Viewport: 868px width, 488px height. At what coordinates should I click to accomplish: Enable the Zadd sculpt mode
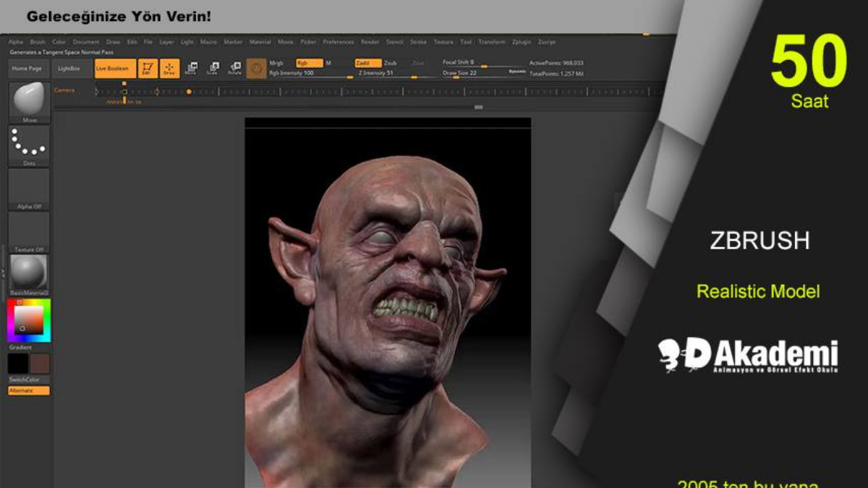tap(367, 63)
